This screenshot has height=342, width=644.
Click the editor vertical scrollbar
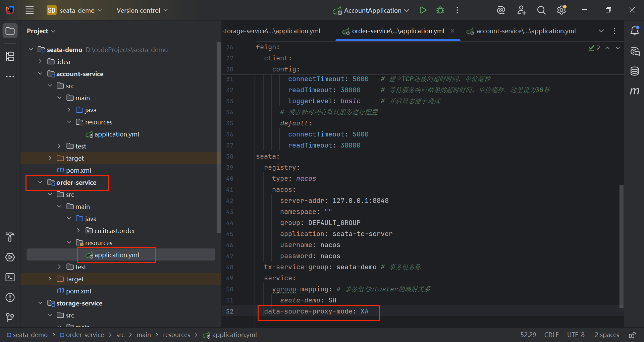[621, 246]
